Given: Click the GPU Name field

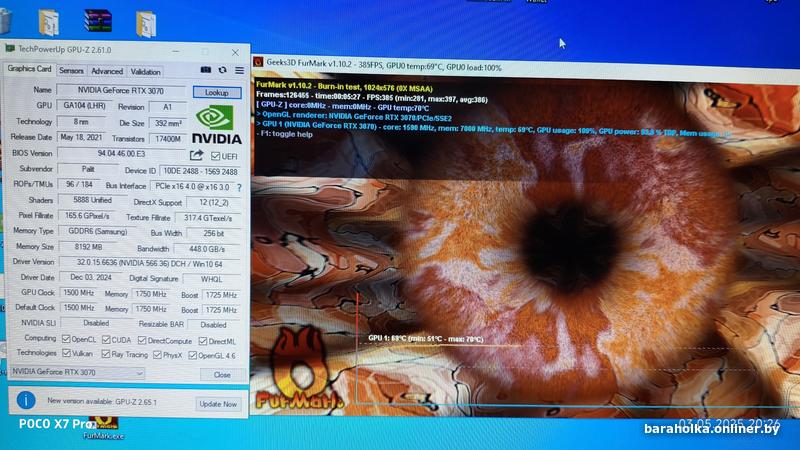Looking at the screenshot, I should pos(121,91).
